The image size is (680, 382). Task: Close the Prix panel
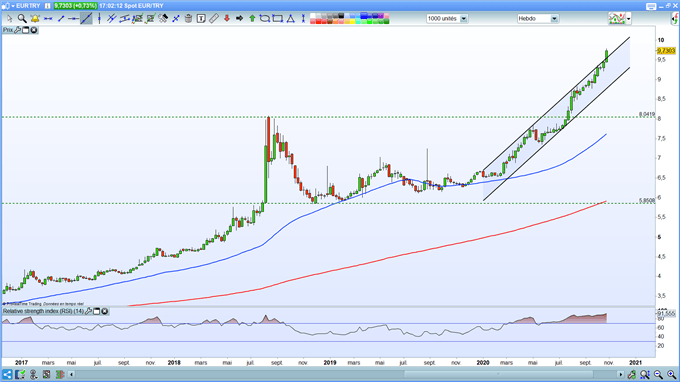34,30
